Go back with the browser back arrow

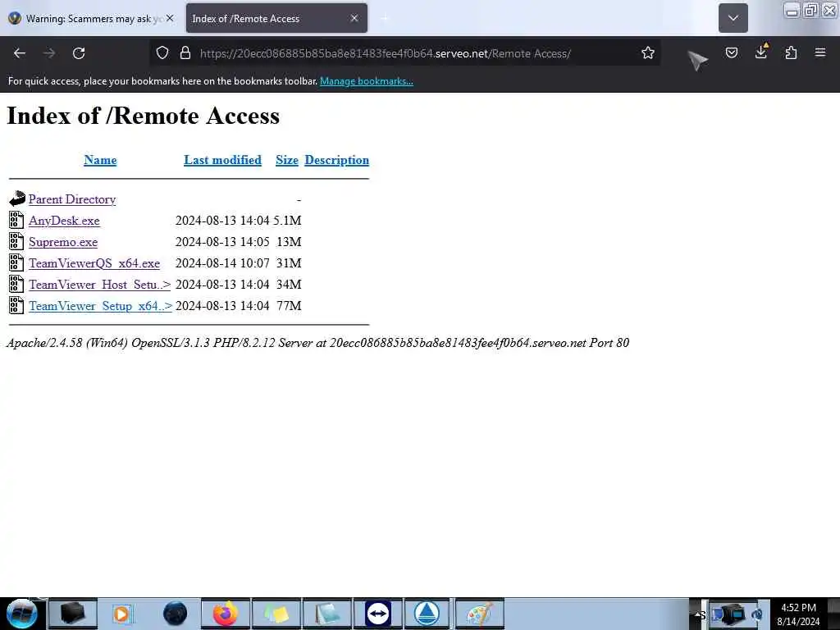point(20,53)
